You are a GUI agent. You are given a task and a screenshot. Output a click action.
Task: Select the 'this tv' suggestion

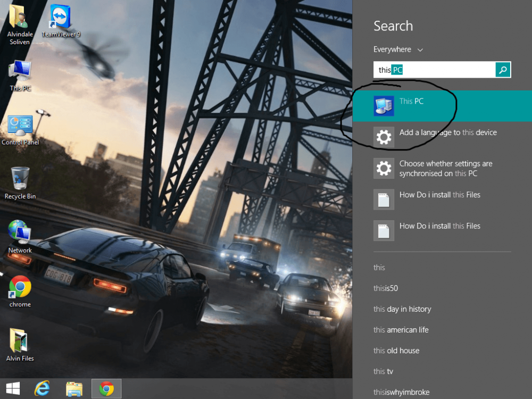click(383, 371)
